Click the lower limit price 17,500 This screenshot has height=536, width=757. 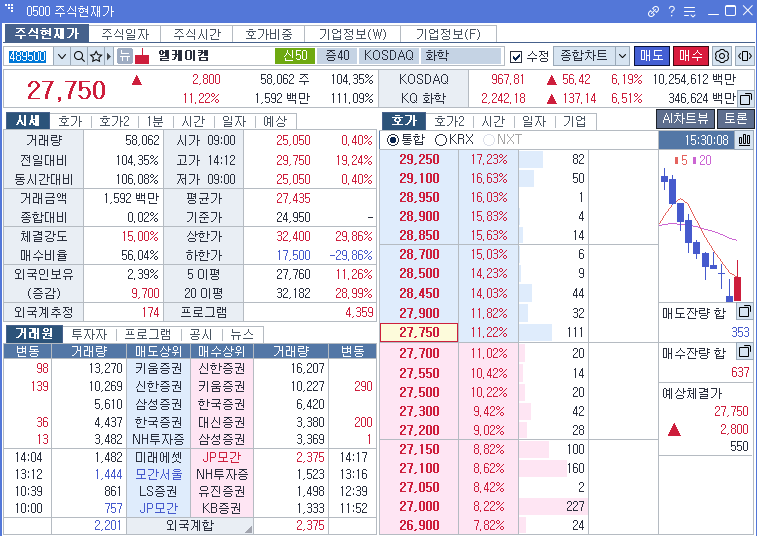tap(294, 255)
